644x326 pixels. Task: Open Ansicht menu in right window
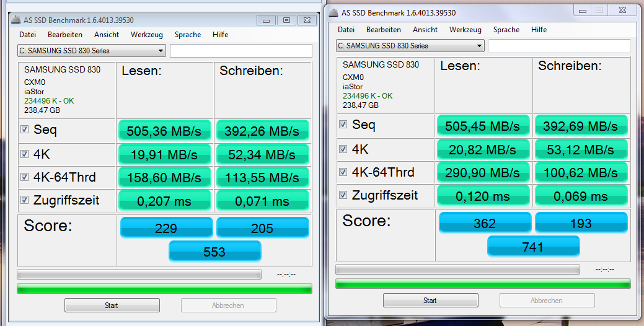425,30
